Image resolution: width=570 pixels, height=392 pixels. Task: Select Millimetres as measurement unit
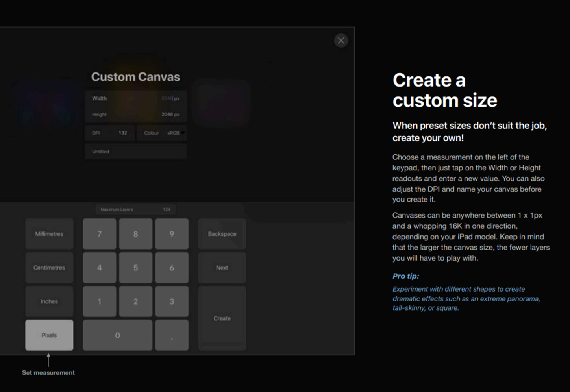49,234
